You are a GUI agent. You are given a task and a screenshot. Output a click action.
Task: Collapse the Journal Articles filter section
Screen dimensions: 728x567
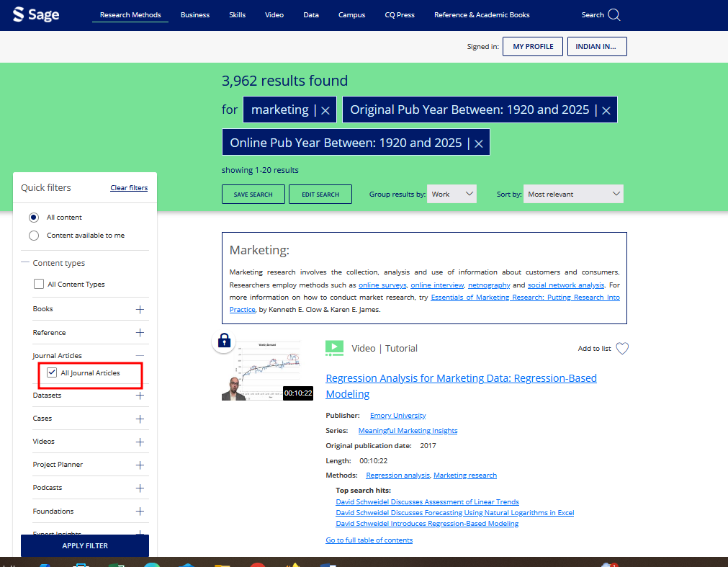(x=140, y=356)
